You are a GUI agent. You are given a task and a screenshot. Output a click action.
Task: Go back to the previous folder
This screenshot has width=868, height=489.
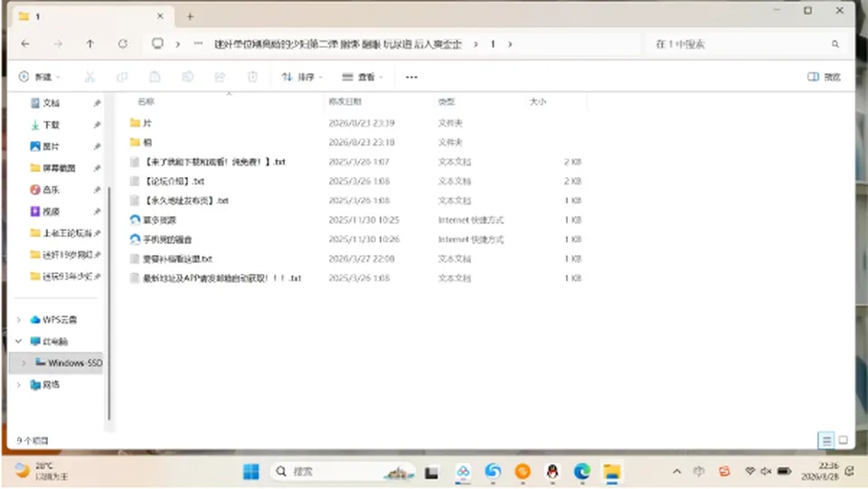coord(25,43)
